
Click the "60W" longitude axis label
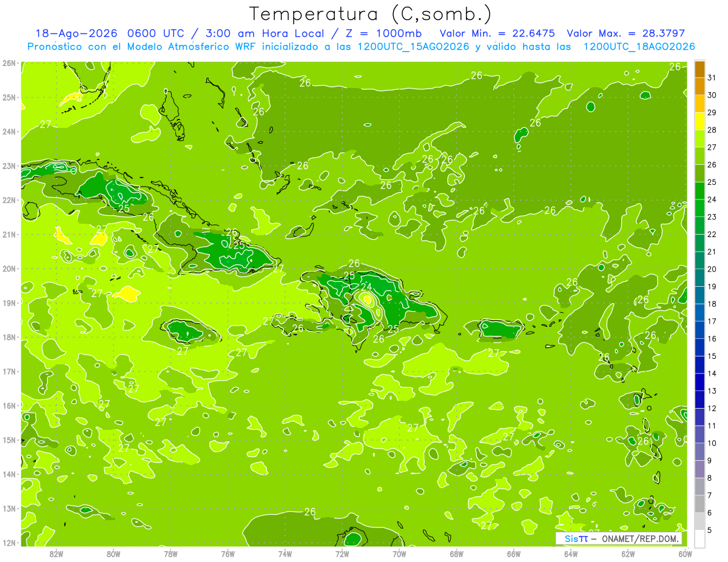685,554
